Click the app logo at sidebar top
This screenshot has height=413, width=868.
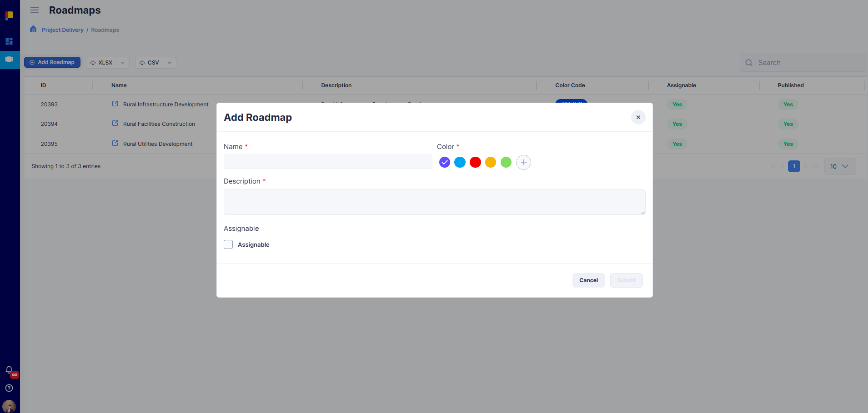pos(10,15)
